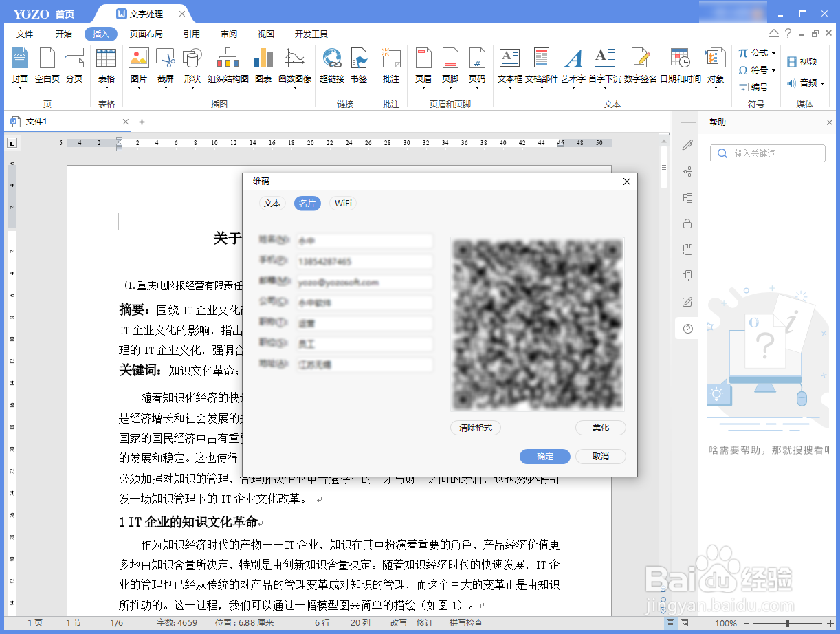840x634 pixels.
Task: Insert an organization chart (组织结构图)
Action: click(228, 67)
